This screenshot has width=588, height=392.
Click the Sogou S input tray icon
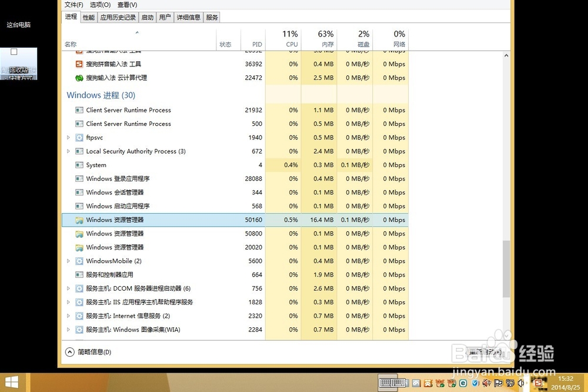coord(538,383)
